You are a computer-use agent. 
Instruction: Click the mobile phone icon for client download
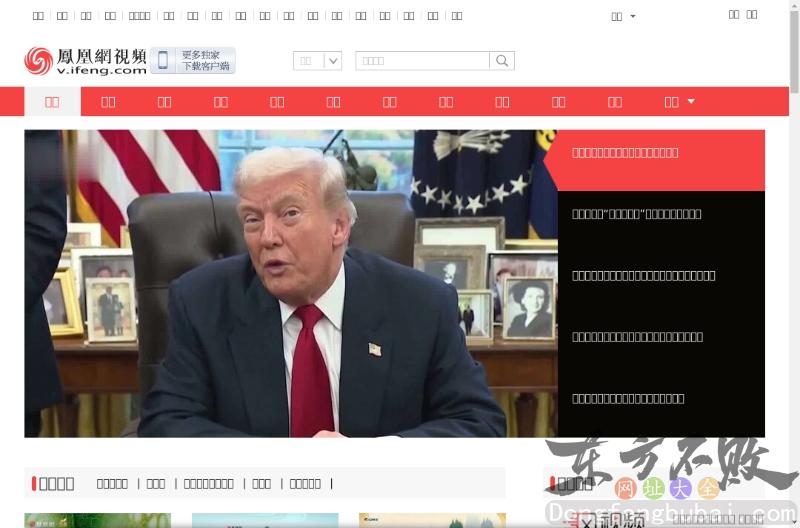163,61
